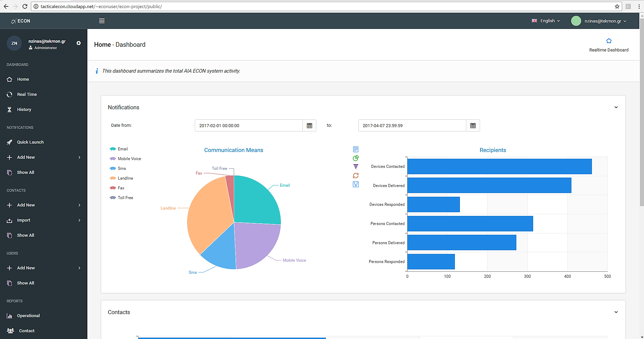Expand the Import submenu under Contacts

tap(44, 220)
